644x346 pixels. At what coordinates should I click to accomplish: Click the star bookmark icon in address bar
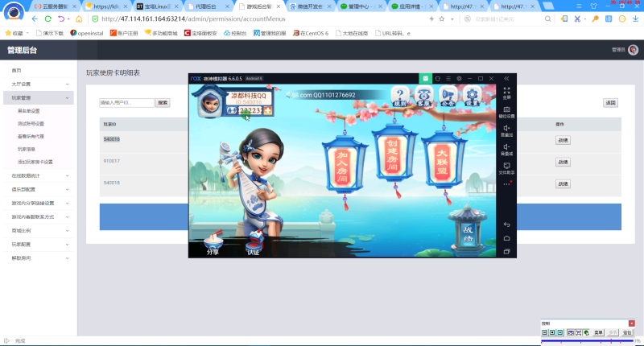pyautogui.click(x=441, y=19)
